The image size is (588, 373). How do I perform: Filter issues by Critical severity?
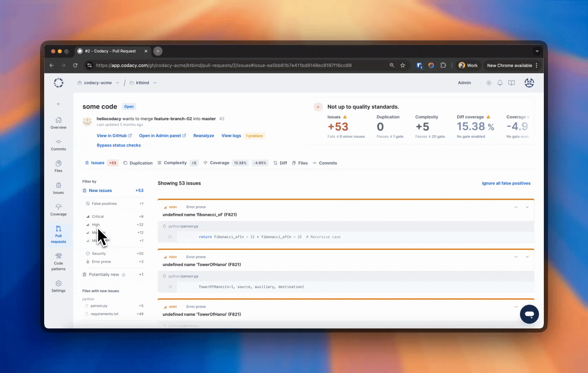coord(98,217)
